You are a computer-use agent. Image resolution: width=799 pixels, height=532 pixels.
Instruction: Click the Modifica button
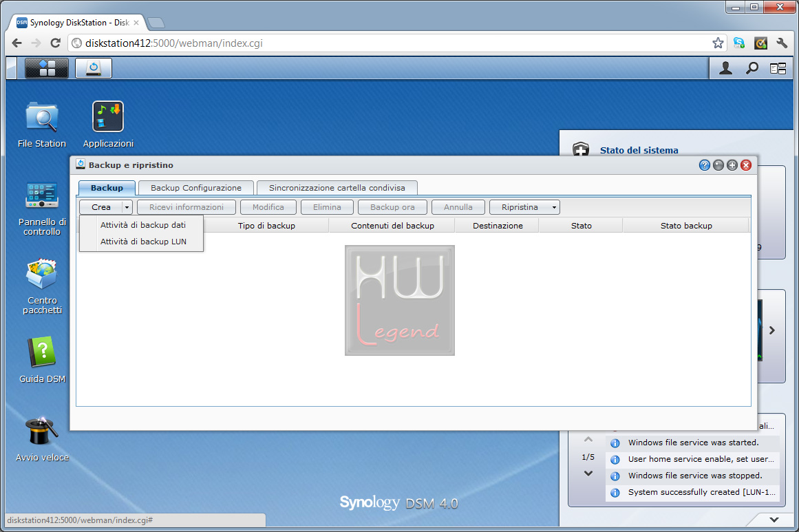point(268,207)
